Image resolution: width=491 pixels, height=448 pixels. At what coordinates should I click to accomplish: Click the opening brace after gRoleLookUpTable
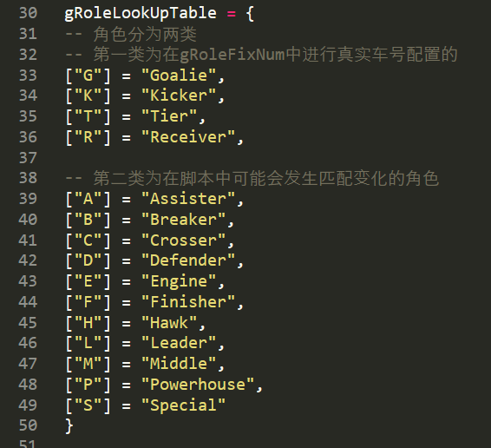(250, 14)
